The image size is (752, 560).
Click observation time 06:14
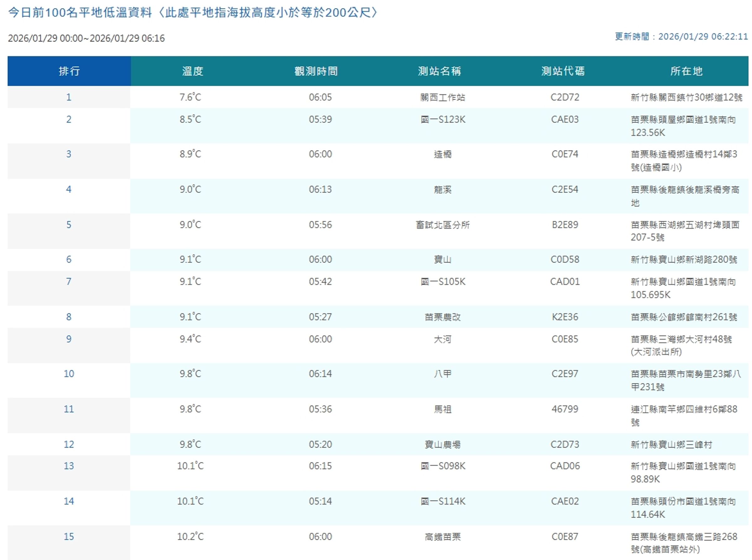pyautogui.click(x=320, y=374)
